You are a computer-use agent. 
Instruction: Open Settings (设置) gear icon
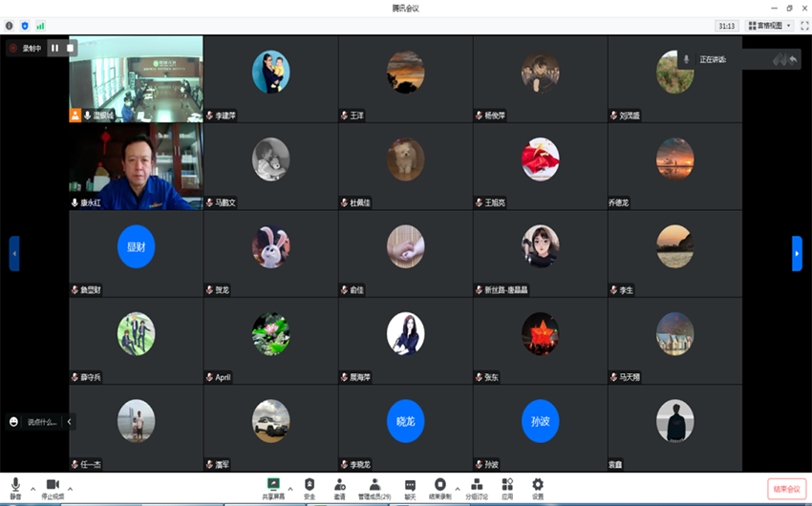(538, 487)
